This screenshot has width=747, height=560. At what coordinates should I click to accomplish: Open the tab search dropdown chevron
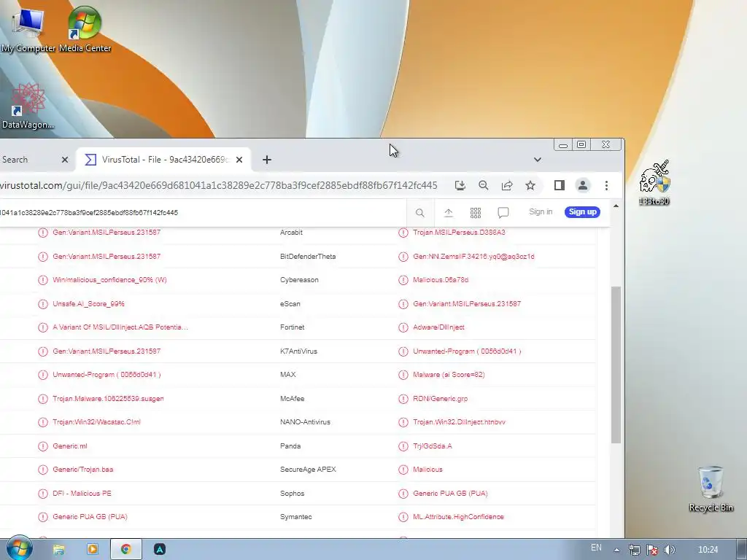538,160
